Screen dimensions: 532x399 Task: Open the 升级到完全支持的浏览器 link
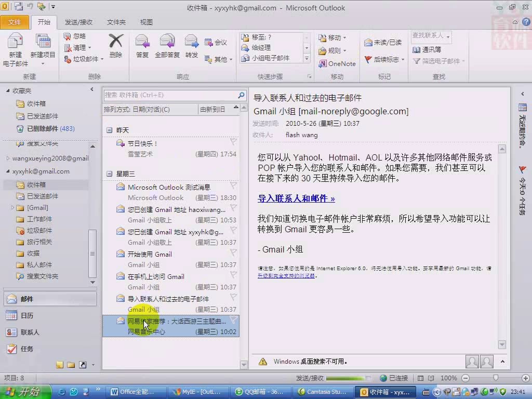point(286,276)
